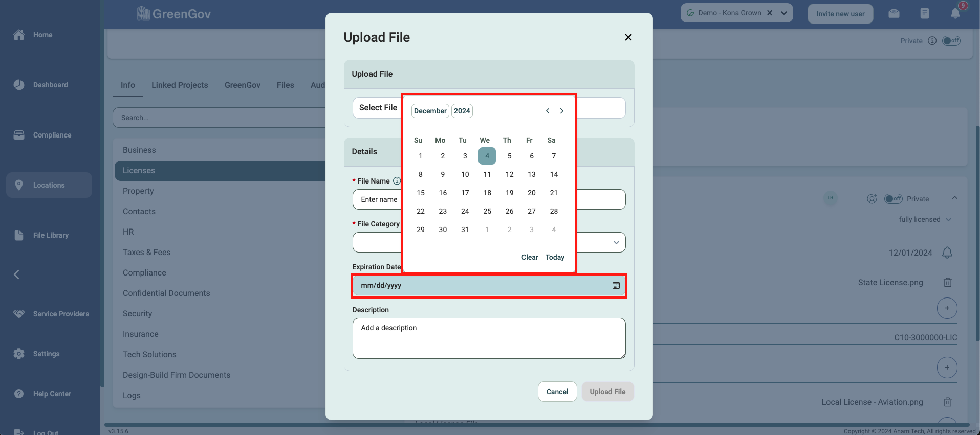The width and height of the screenshot is (980, 435).
Task: Expand the File Category dropdown
Action: (x=616, y=242)
